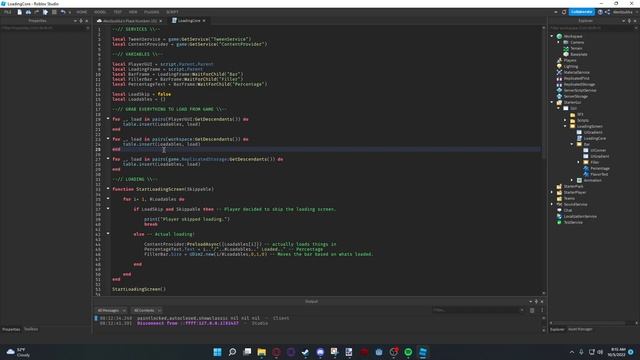Click the ServerStorage icon
The image size is (640, 360).
[x=560, y=96]
